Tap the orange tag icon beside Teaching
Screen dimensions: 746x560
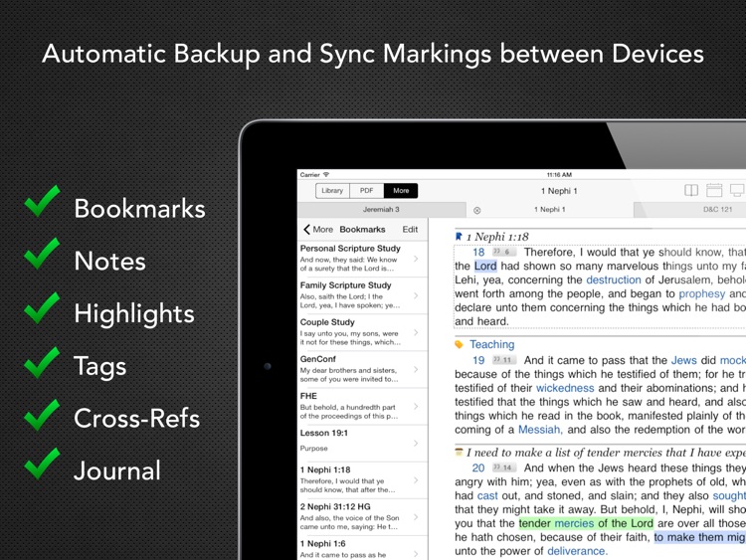point(460,344)
